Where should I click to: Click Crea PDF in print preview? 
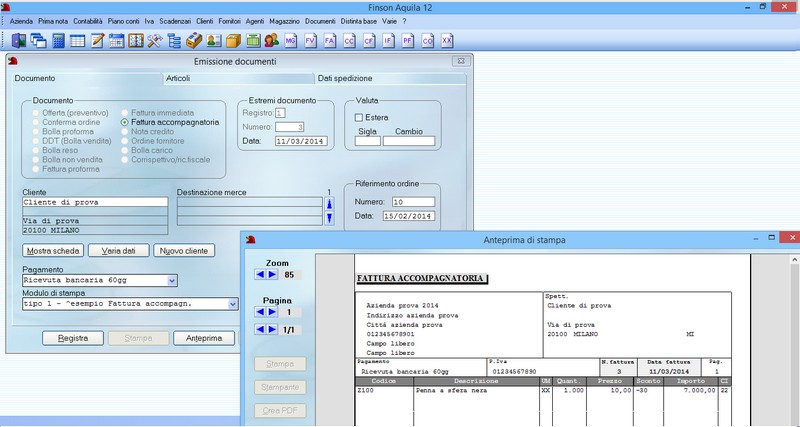(280, 411)
